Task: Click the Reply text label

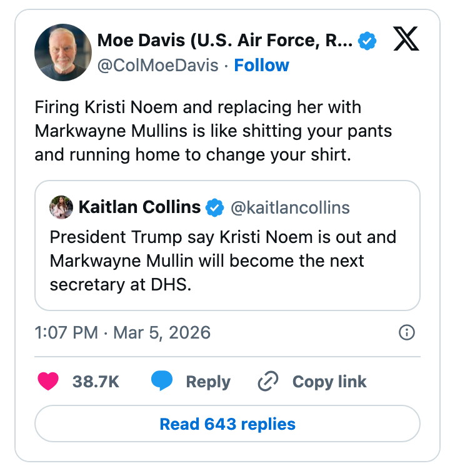Action: coord(208,382)
